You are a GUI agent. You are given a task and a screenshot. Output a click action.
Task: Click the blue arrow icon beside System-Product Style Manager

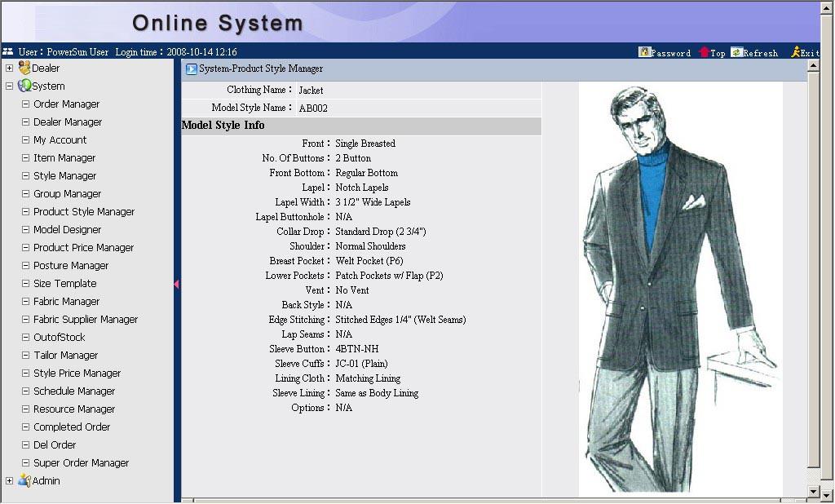point(192,69)
